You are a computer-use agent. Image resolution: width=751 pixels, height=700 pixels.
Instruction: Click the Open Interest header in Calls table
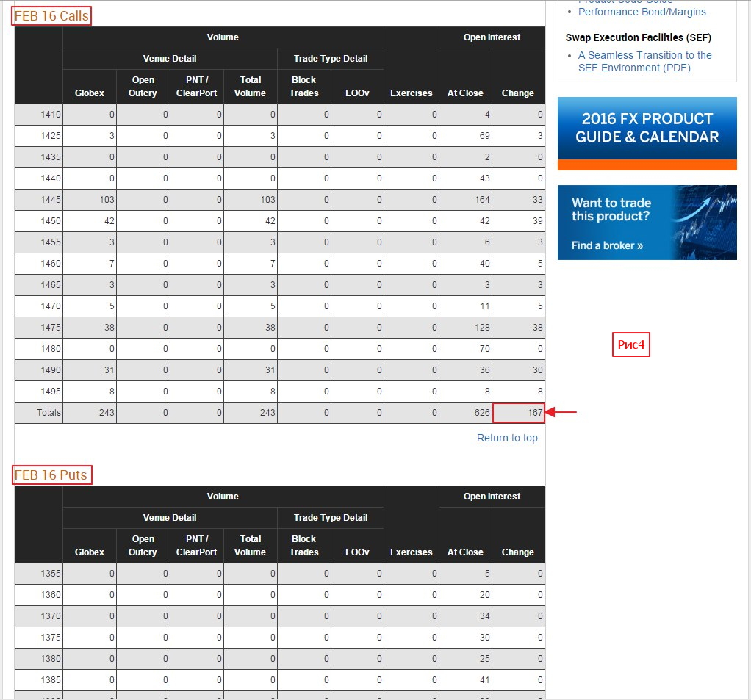(x=492, y=37)
